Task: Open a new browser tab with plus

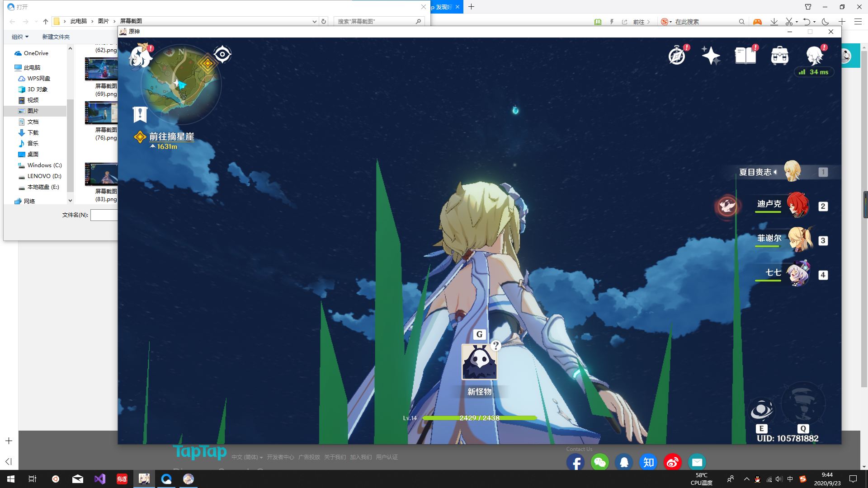Action: [471, 7]
